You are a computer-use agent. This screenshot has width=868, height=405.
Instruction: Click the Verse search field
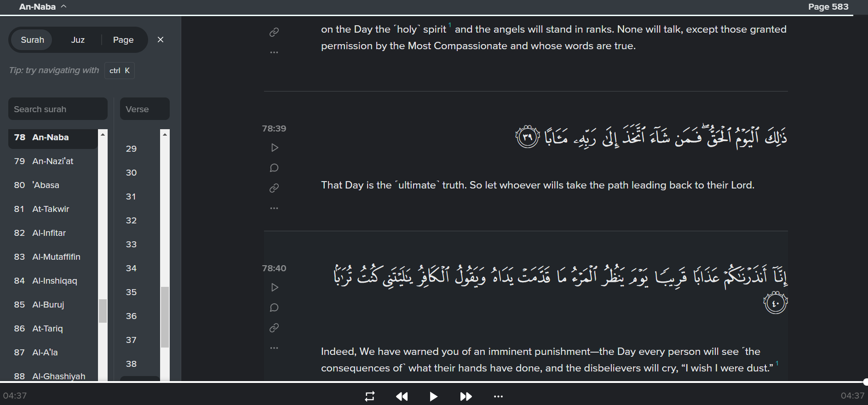145,109
